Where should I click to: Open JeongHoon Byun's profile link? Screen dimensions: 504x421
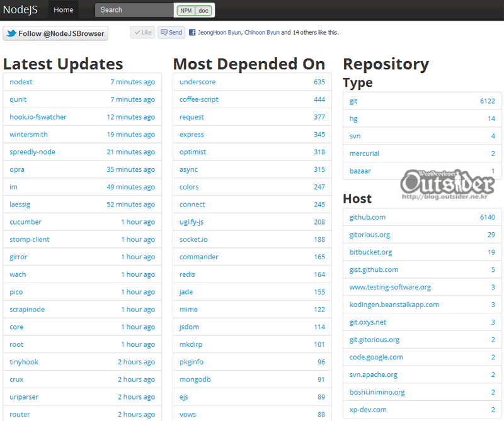coord(219,33)
